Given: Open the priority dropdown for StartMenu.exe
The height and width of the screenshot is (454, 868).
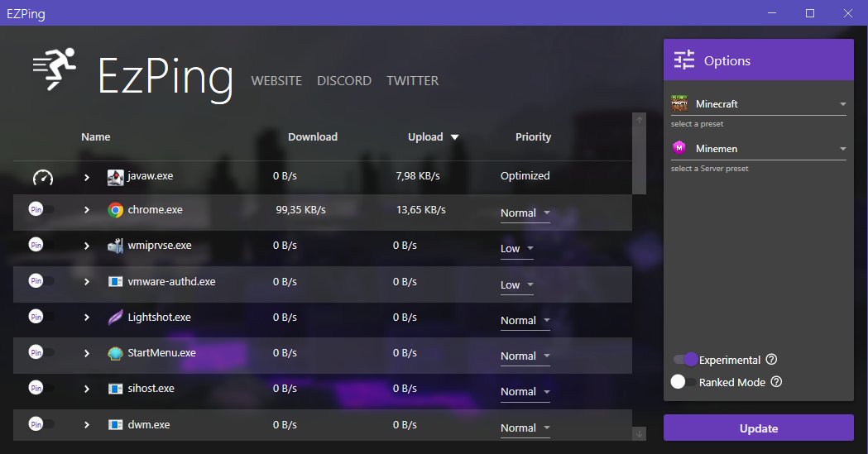Looking at the screenshot, I should 525,356.
